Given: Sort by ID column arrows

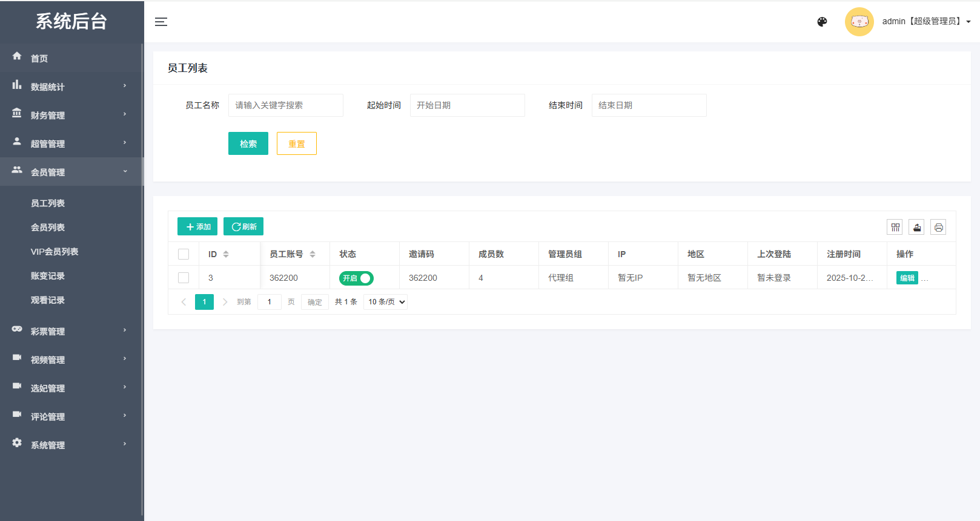Looking at the screenshot, I should [226, 254].
